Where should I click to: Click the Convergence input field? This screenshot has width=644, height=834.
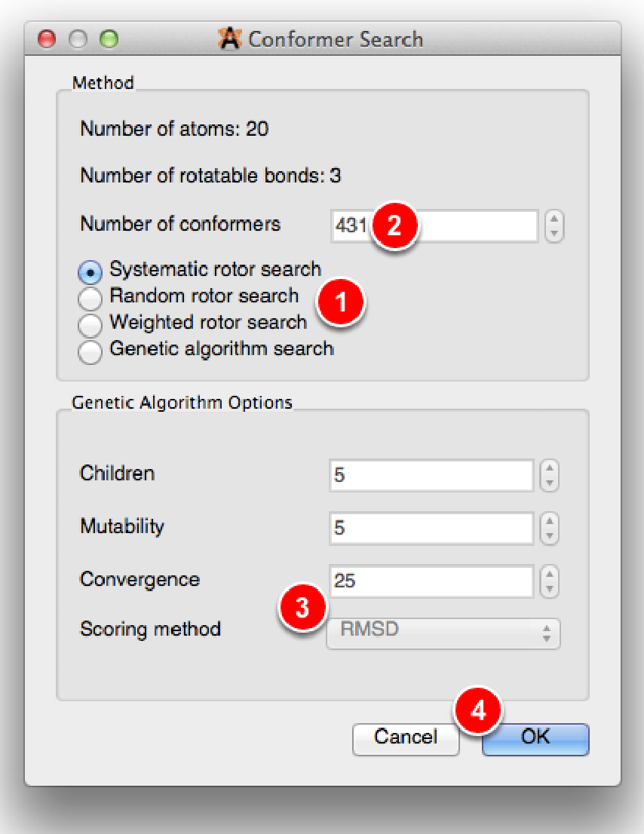pyautogui.click(x=431, y=581)
